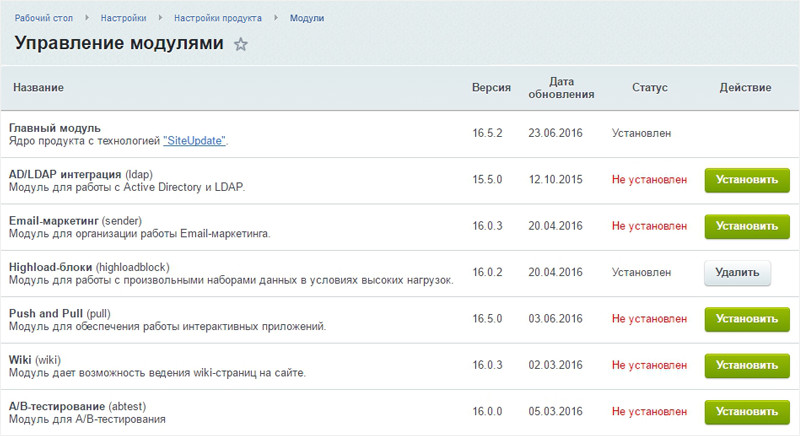Viewport: 800px width, 436px height.
Task: Click the Название column header
Action: 38,88
